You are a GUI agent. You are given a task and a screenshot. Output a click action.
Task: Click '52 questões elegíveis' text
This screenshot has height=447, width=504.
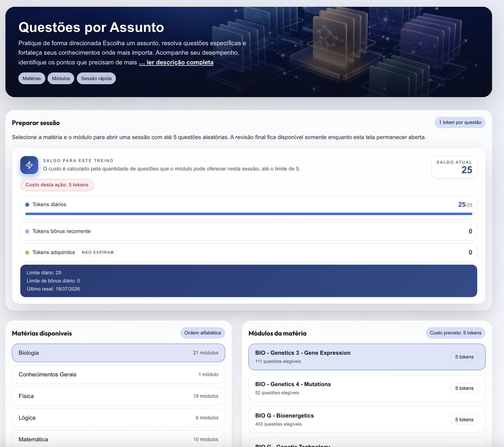click(277, 393)
